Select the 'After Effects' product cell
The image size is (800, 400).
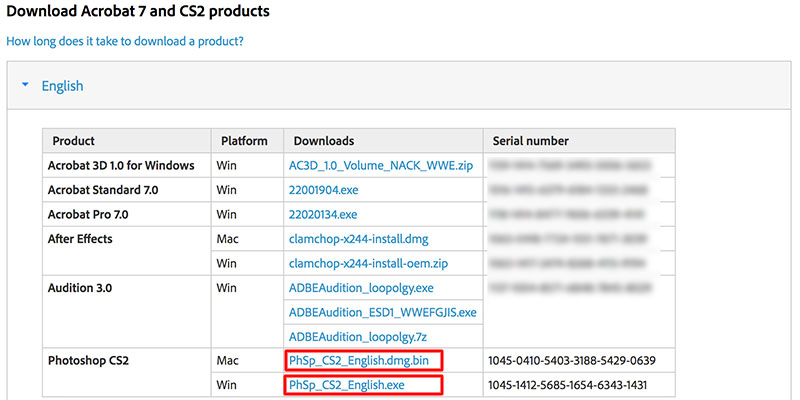pyautogui.click(x=127, y=251)
